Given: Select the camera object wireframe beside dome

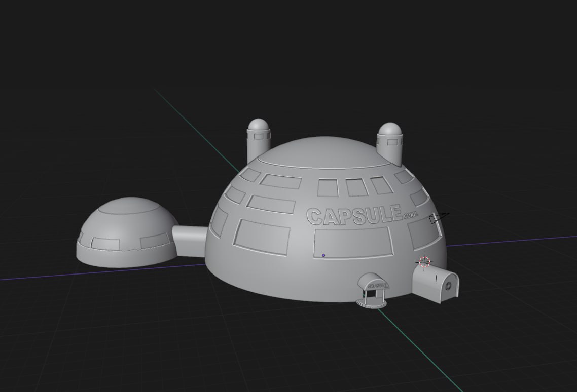Looking at the screenshot, I should coord(439,217).
